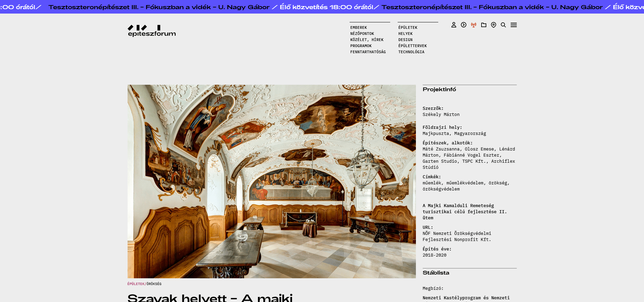Open KÖZÉLET, HÍREK section

tap(367, 40)
